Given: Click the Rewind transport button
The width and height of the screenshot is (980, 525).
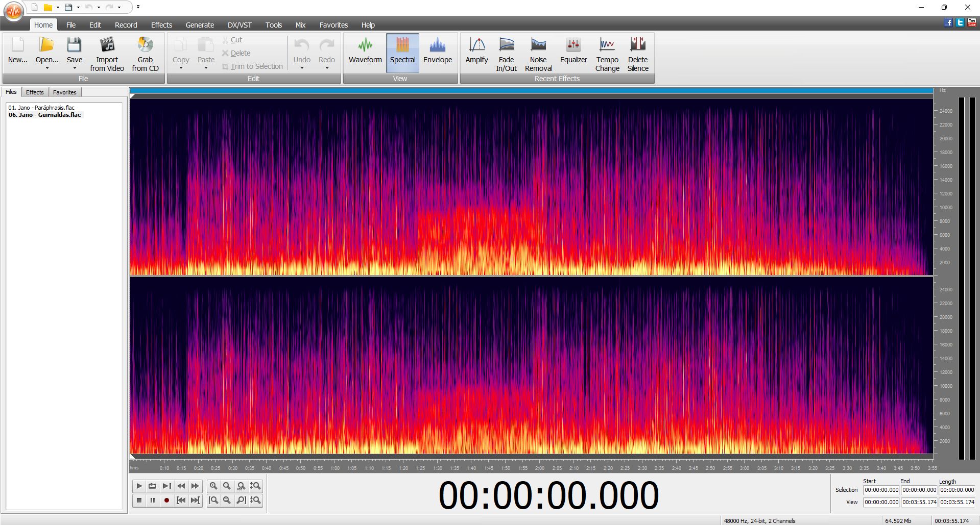Looking at the screenshot, I should pyautogui.click(x=181, y=486).
